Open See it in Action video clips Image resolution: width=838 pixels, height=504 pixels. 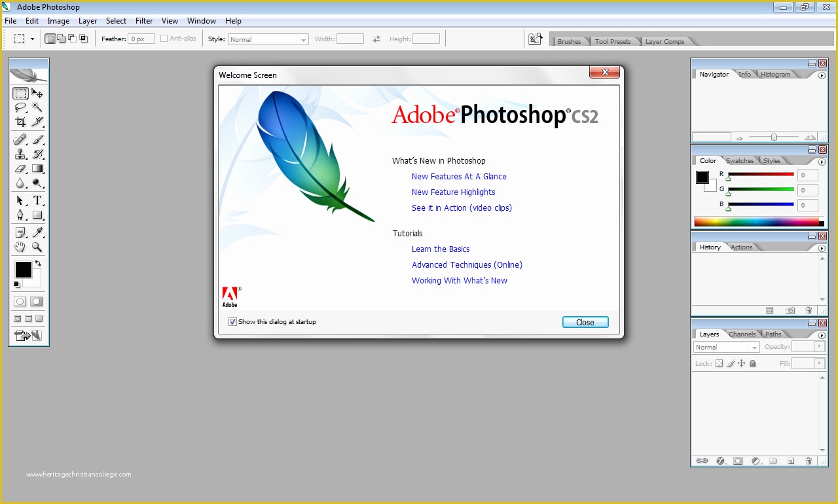click(x=462, y=208)
